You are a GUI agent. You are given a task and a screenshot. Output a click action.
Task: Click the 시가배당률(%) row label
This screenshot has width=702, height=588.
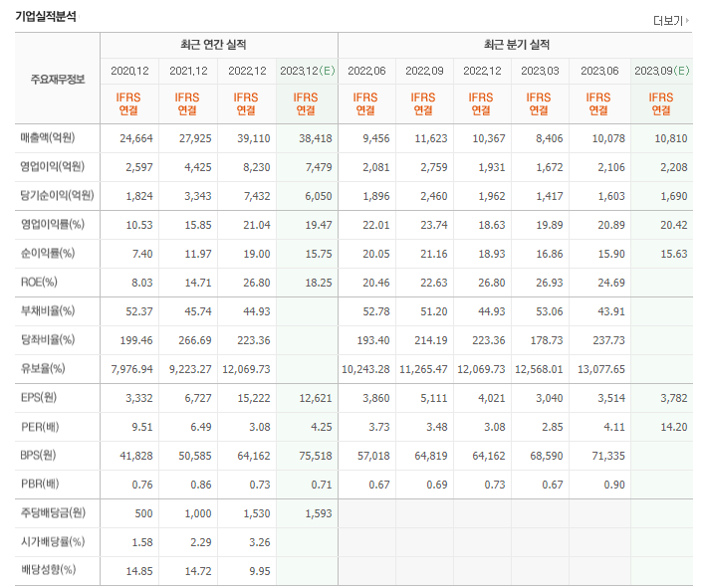[x=53, y=542]
